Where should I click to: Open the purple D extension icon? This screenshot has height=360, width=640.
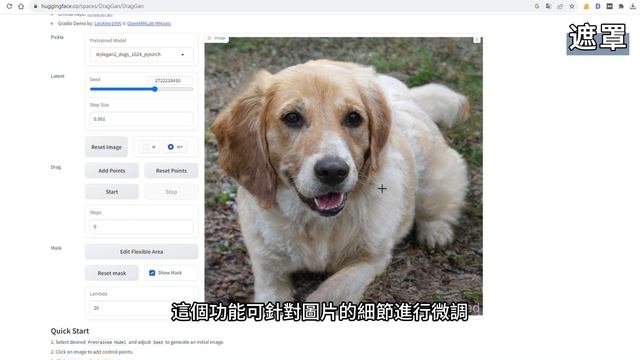pyautogui.click(x=598, y=6)
